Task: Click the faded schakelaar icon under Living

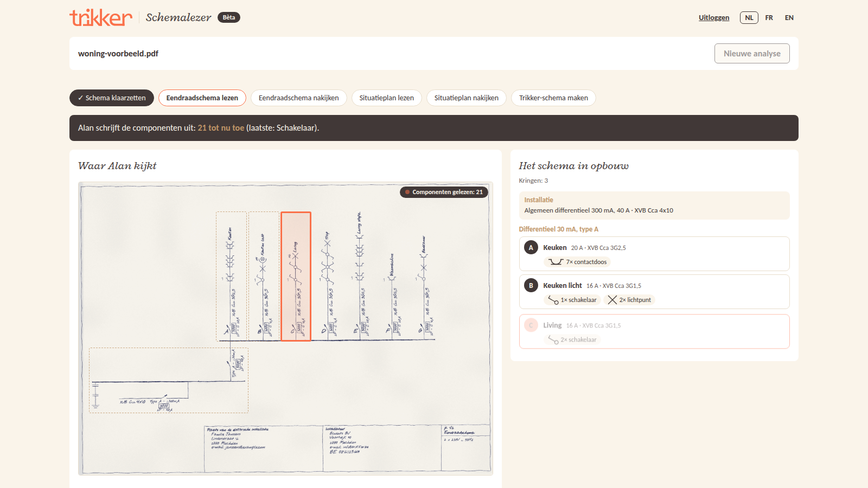Action: coord(553,340)
